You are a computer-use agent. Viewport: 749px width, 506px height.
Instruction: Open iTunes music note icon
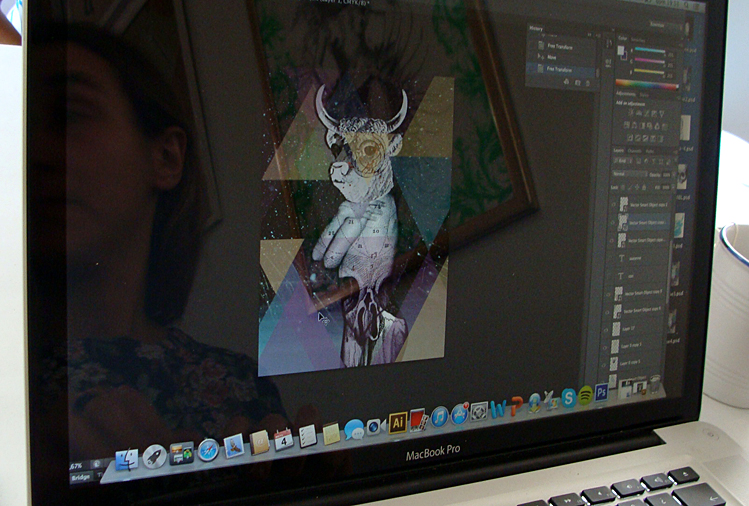[439, 417]
